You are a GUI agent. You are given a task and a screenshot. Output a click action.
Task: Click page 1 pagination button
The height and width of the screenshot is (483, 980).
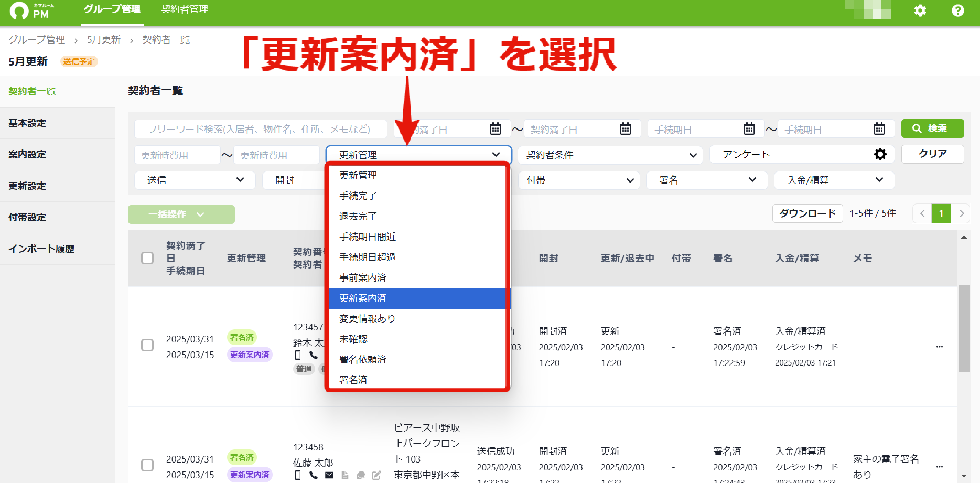[941, 213]
